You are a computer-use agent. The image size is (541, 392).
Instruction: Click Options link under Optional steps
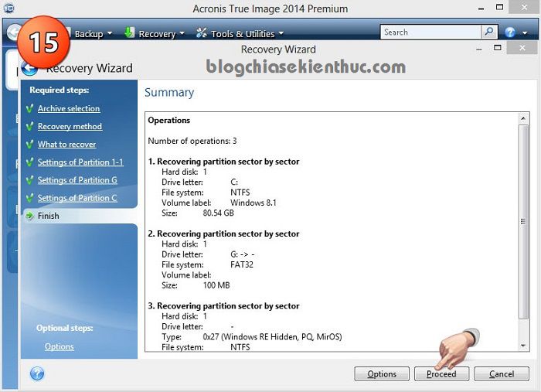pyautogui.click(x=59, y=346)
